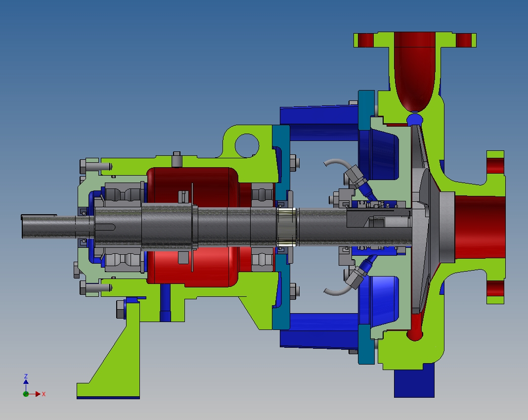The height and width of the screenshot is (420, 528).
Task: Pick the upper gray flush pipe fitting near the seal
Action: point(355,175)
